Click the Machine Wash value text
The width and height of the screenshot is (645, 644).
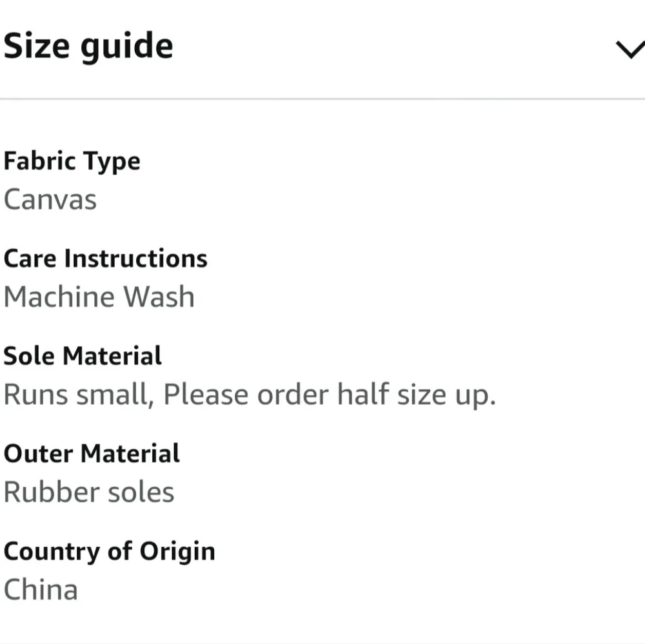99,297
